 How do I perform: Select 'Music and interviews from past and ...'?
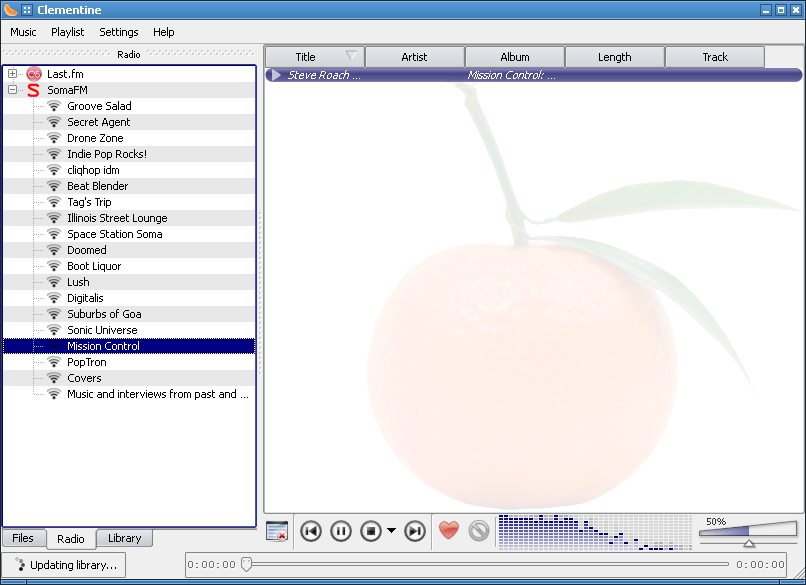click(158, 394)
